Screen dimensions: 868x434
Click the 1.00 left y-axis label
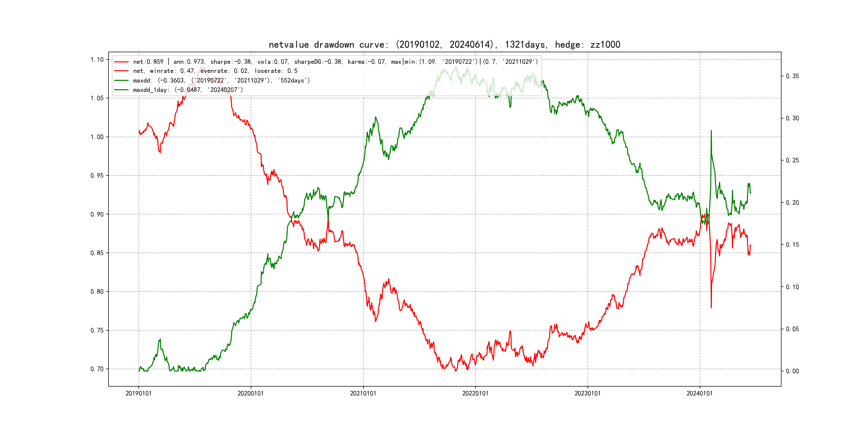coord(97,137)
